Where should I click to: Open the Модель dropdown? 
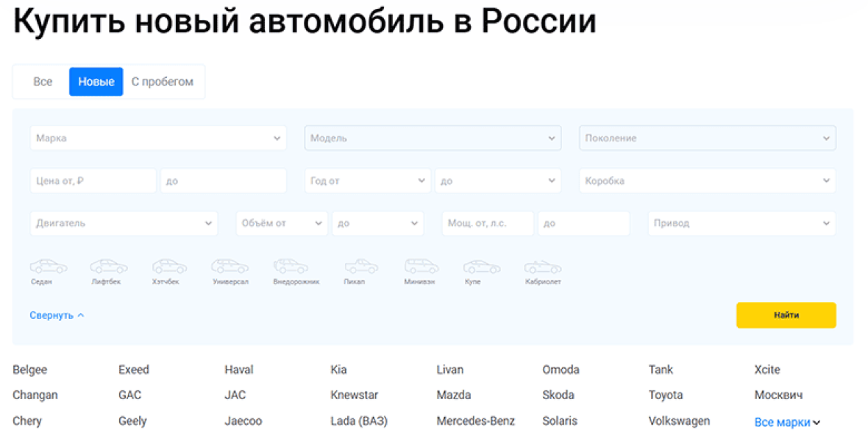(x=433, y=138)
